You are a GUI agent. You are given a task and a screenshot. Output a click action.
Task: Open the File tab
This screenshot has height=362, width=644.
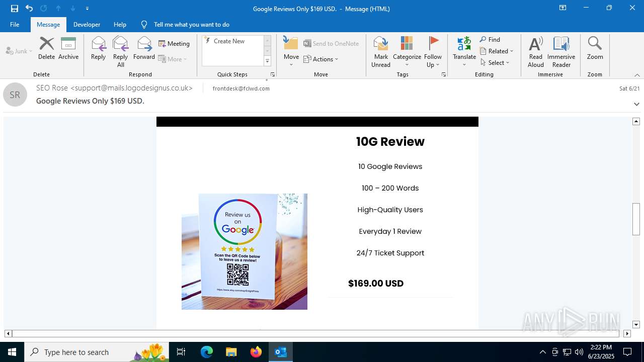pos(15,25)
